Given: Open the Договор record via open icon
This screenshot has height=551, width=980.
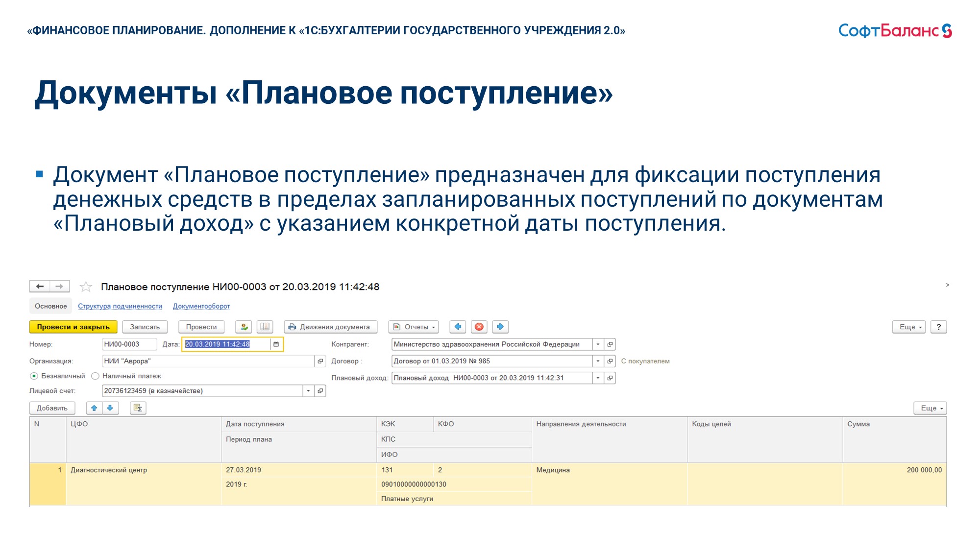Looking at the screenshot, I should (610, 361).
